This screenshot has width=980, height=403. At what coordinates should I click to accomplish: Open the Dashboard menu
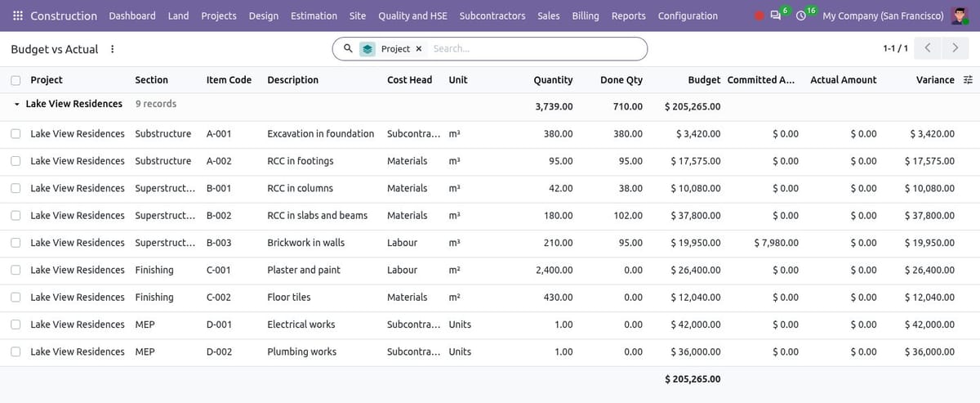tap(132, 16)
